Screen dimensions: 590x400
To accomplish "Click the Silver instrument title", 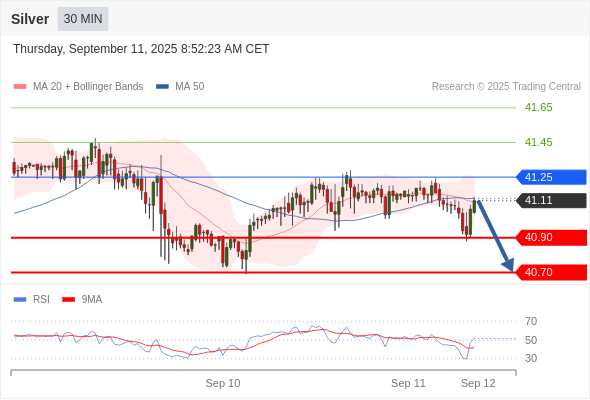I will 30,19.
